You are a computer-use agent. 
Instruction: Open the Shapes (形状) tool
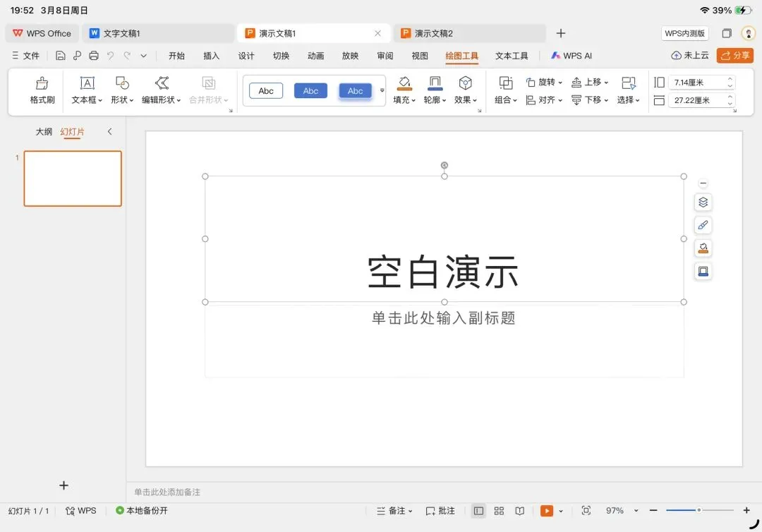point(122,83)
